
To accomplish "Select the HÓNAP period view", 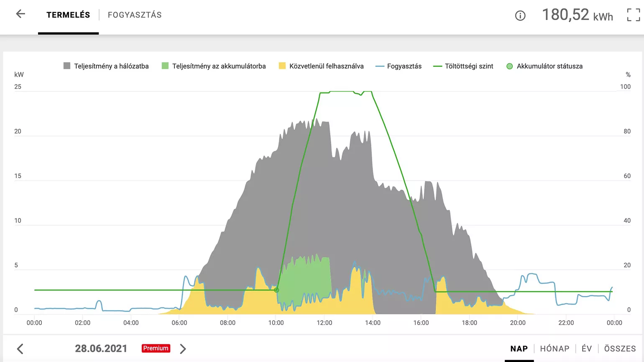I will [555, 349].
